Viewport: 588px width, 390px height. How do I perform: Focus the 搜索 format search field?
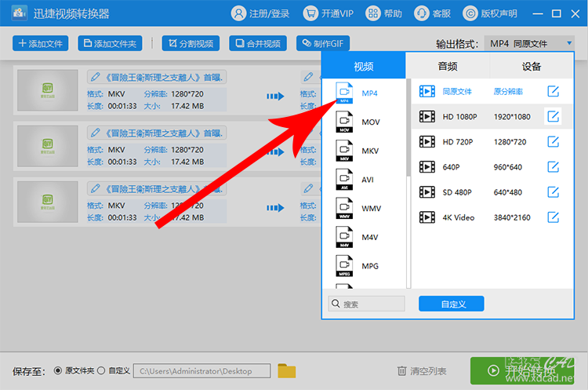367,304
